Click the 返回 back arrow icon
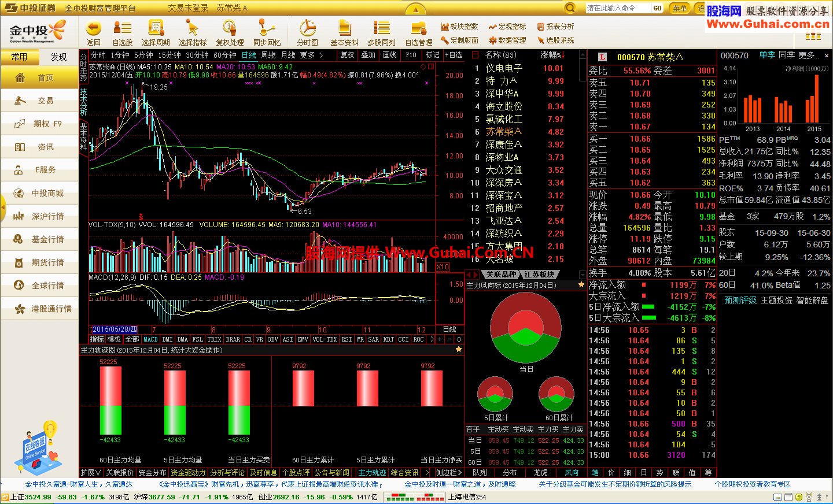 93,28
